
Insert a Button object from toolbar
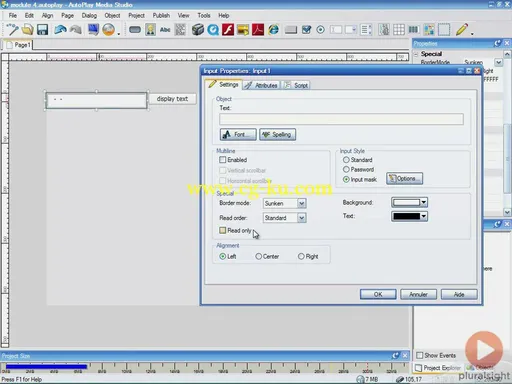[135, 30]
